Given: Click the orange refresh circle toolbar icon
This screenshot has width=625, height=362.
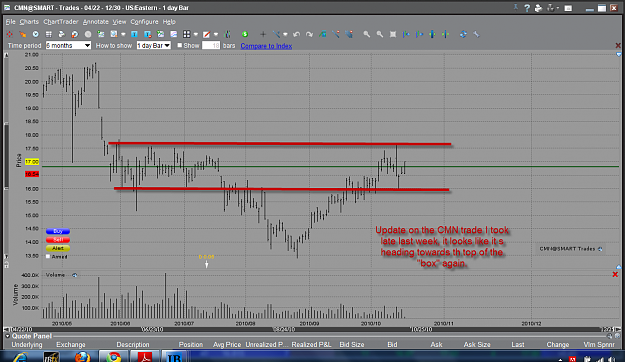Looking at the screenshot, I should 75,34.
